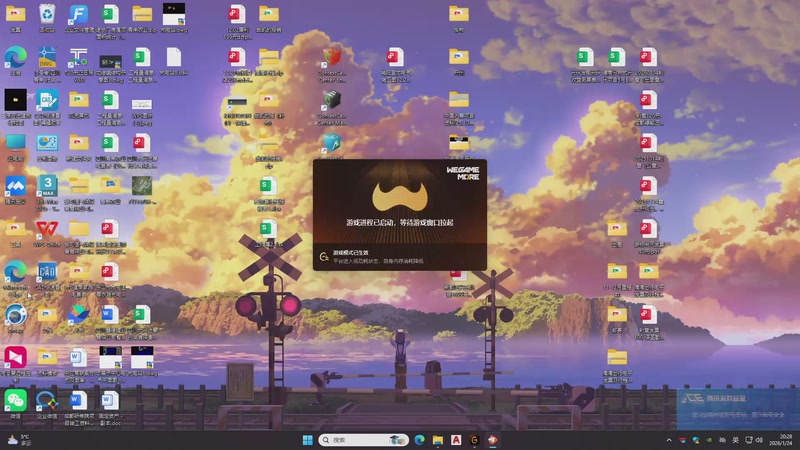Viewport: 800px width, 450px height.
Task: Click the taskbar search box
Action: click(x=364, y=440)
